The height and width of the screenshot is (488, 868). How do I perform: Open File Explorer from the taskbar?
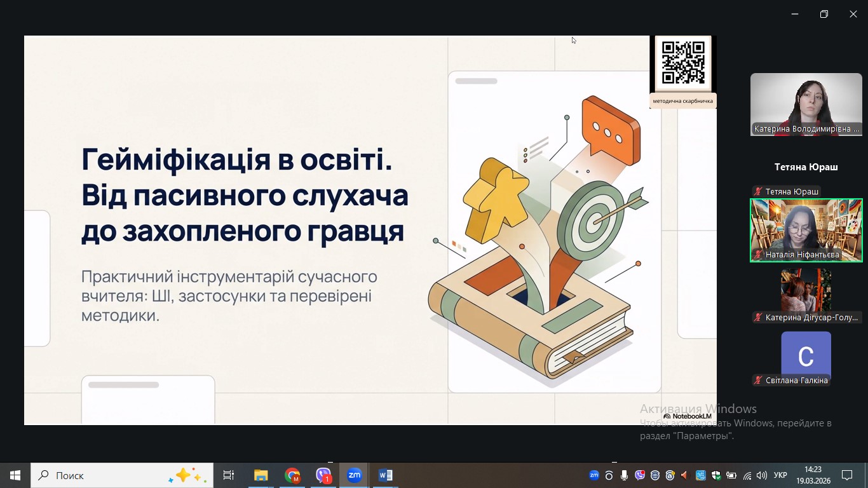[261, 475]
